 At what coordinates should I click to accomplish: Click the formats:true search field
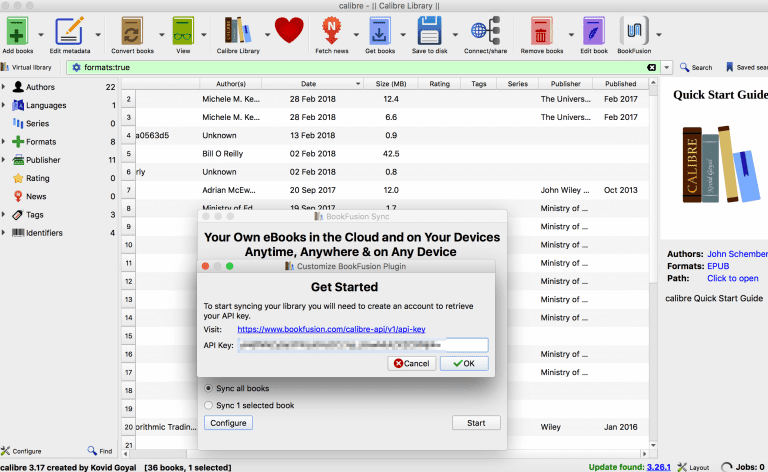click(362, 68)
